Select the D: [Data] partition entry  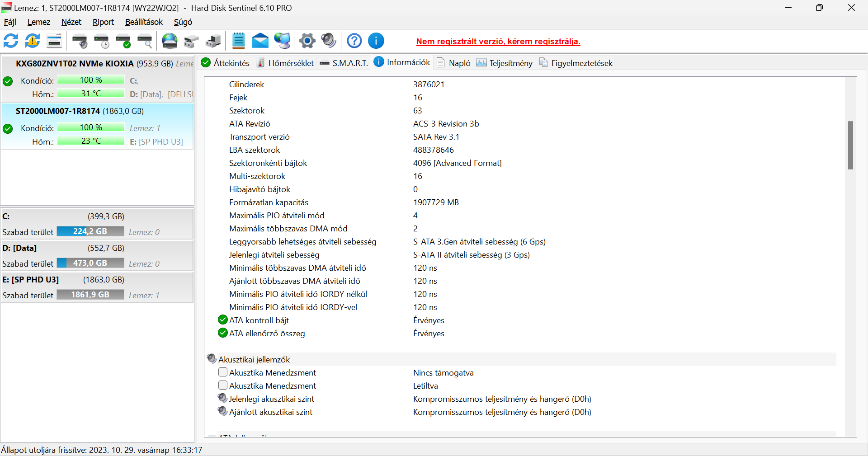point(97,255)
